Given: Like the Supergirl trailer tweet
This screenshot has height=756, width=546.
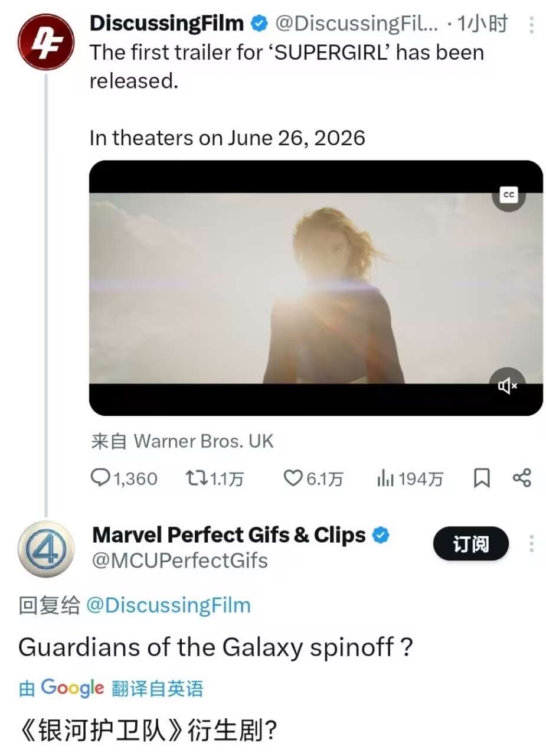Looking at the screenshot, I should point(293,478).
